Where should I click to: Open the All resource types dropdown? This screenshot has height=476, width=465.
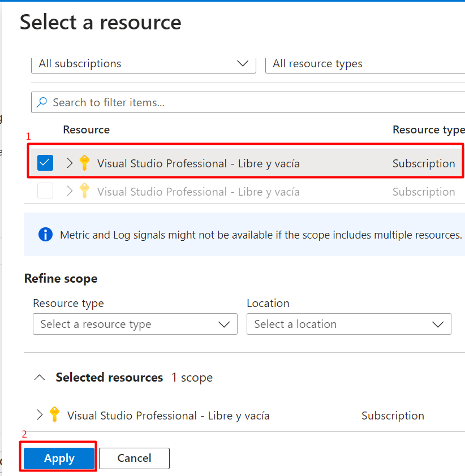365,64
